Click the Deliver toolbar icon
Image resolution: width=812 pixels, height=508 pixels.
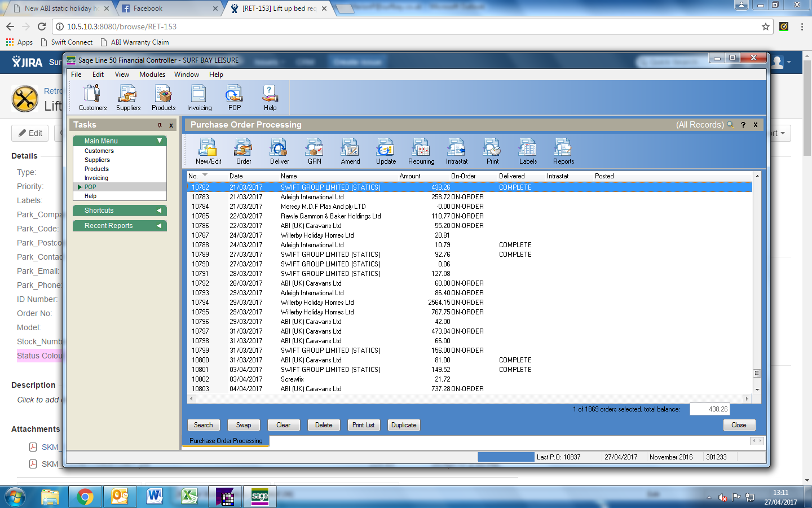279,151
